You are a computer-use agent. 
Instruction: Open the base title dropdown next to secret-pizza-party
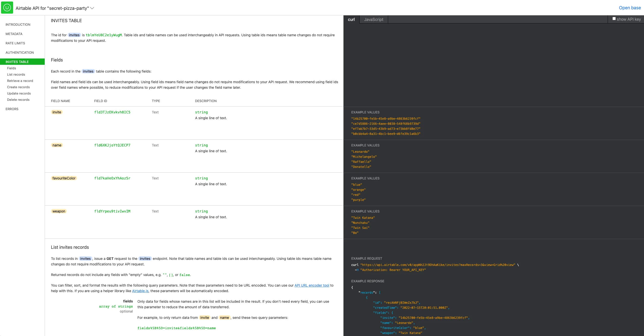click(92, 8)
